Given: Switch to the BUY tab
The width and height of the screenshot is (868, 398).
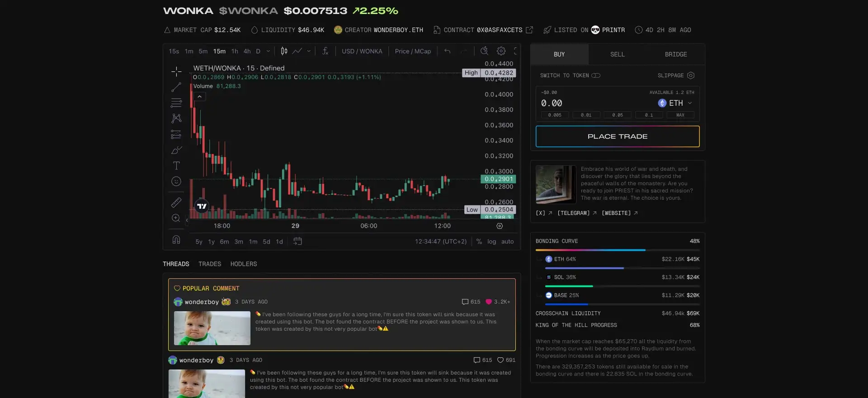Looking at the screenshot, I should [x=559, y=54].
